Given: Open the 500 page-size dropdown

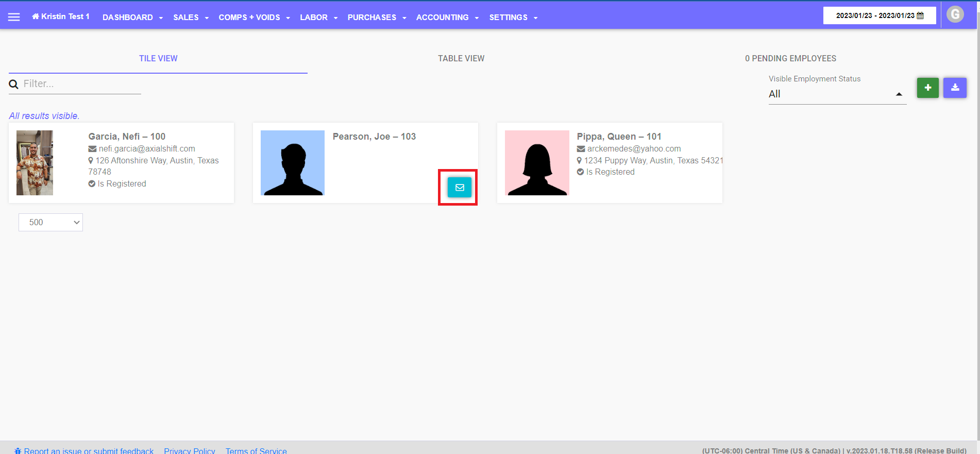Looking at the screenshot, I should point(50,223).
